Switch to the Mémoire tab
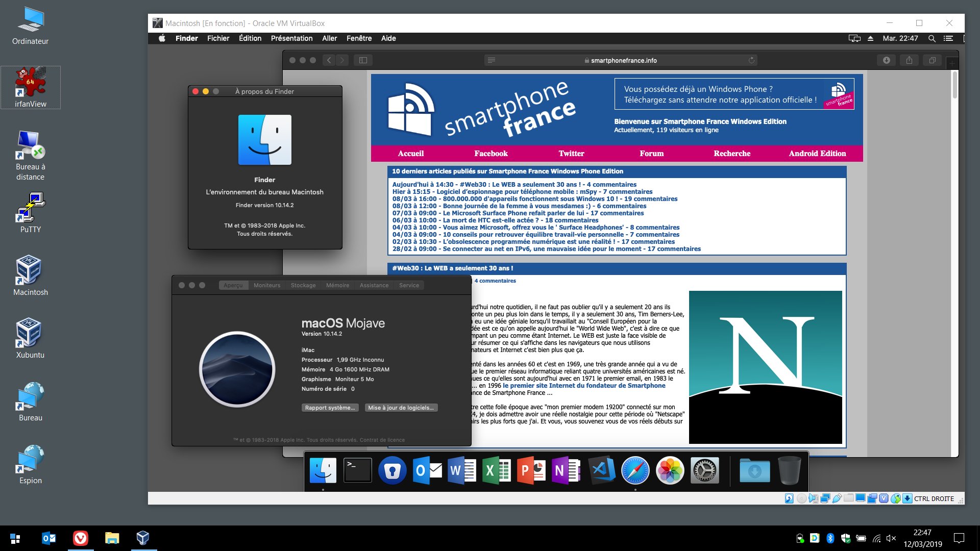This screenshot has width=980, height=551. (x=337, y=285)
